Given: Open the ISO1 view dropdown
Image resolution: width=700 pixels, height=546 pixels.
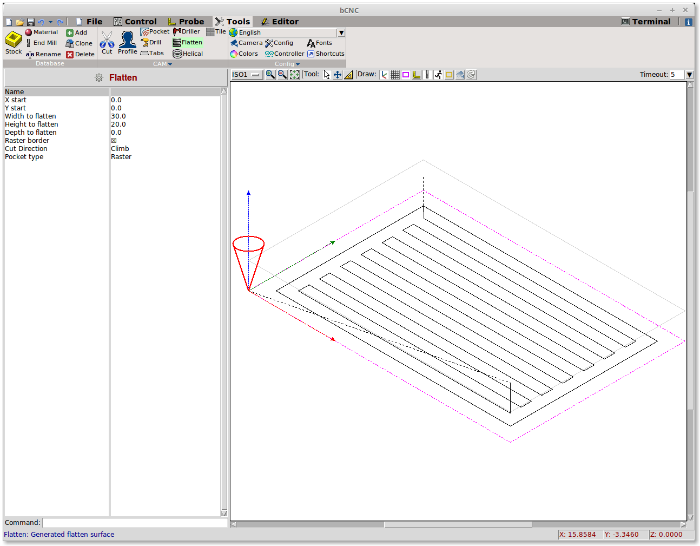Looking at the screenshot, I should pyautogui.click(x=246, y=75).
